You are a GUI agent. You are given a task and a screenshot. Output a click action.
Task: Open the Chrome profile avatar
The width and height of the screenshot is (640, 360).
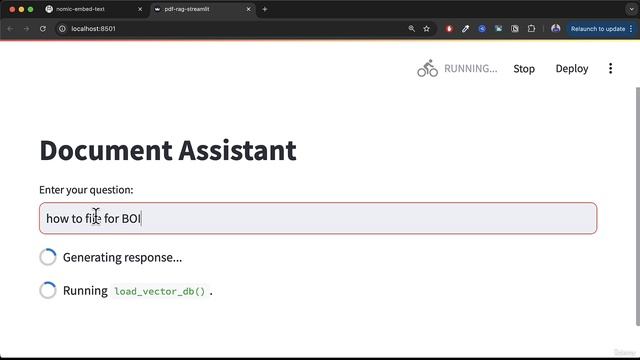tap(556, 29)
